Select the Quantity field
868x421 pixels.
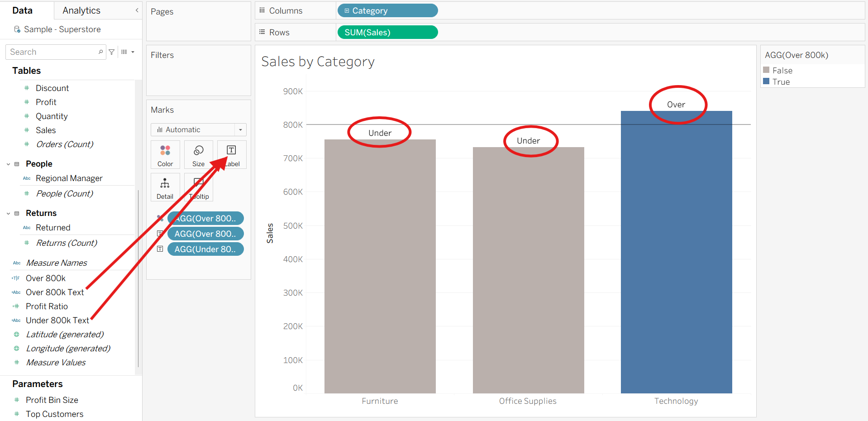[x=52, y=116]
